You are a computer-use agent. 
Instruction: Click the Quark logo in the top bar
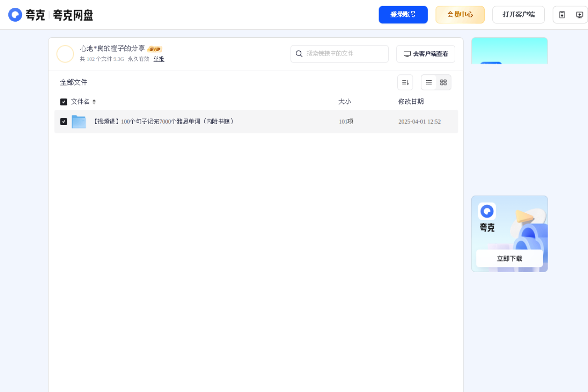click(x=15, y=14)
